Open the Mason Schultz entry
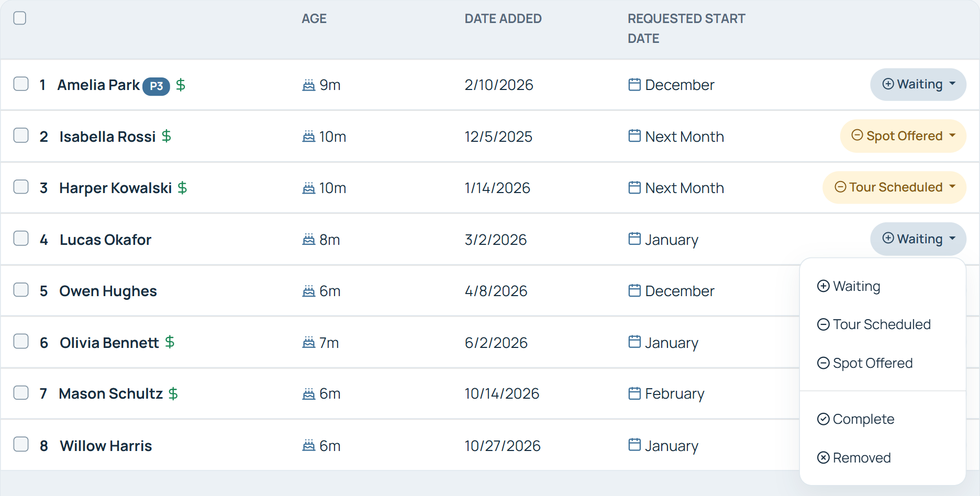The image size is (980, 496). [x=110, y=393]
